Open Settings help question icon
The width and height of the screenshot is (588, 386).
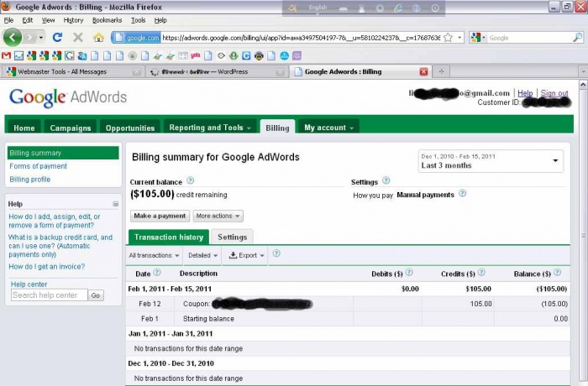coord(386,180)
